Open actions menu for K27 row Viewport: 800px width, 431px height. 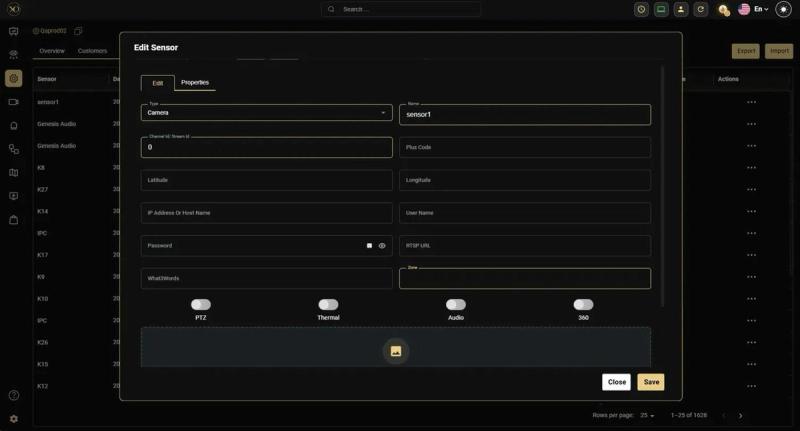(x=752, y=190)
